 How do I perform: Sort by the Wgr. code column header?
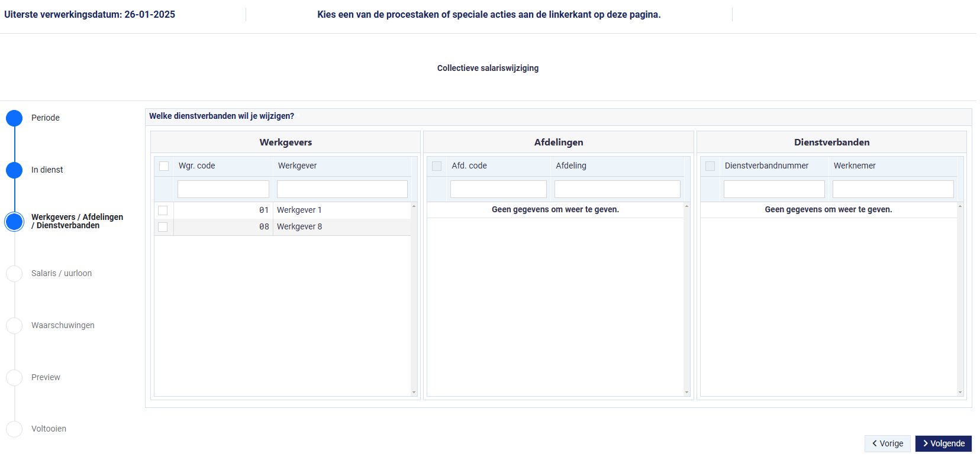coord(223,166)
